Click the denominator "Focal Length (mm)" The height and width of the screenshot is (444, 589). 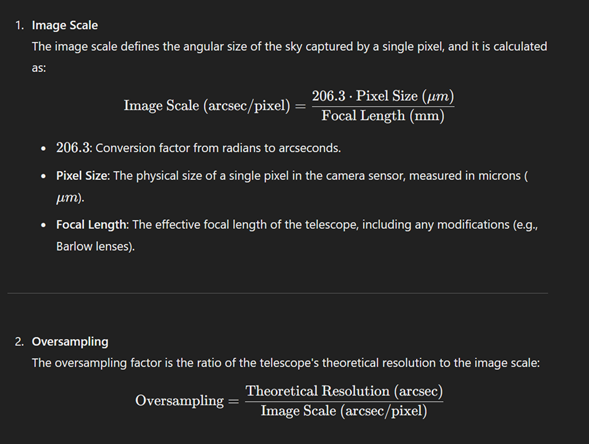pos(383,116)
